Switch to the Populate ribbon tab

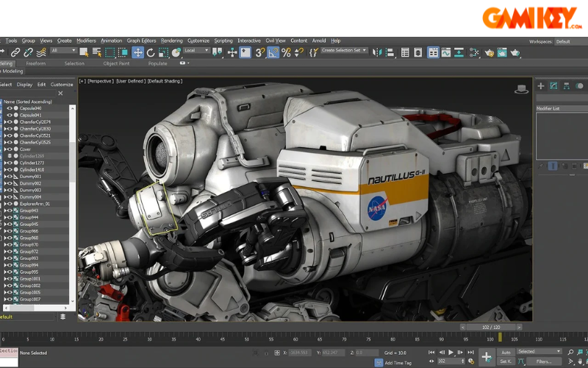pyautogui.click(x=157, y=63)
